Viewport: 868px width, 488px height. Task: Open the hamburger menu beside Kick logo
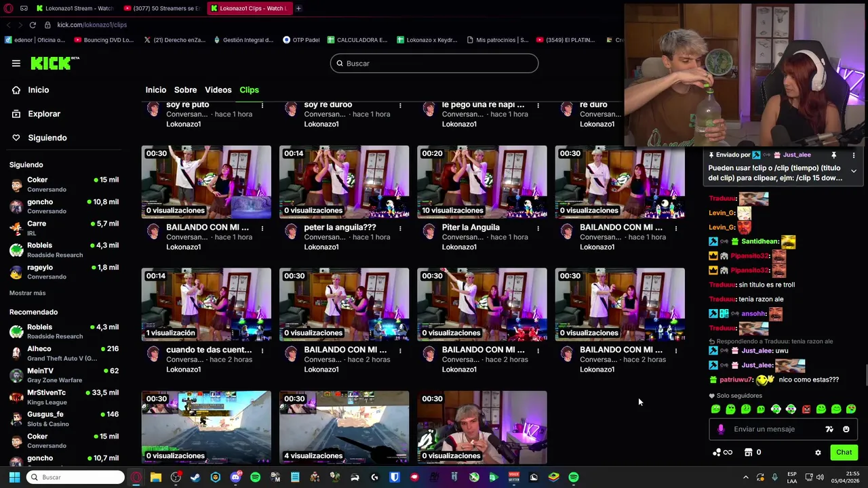pyautogui.click(x=16, y=63)
